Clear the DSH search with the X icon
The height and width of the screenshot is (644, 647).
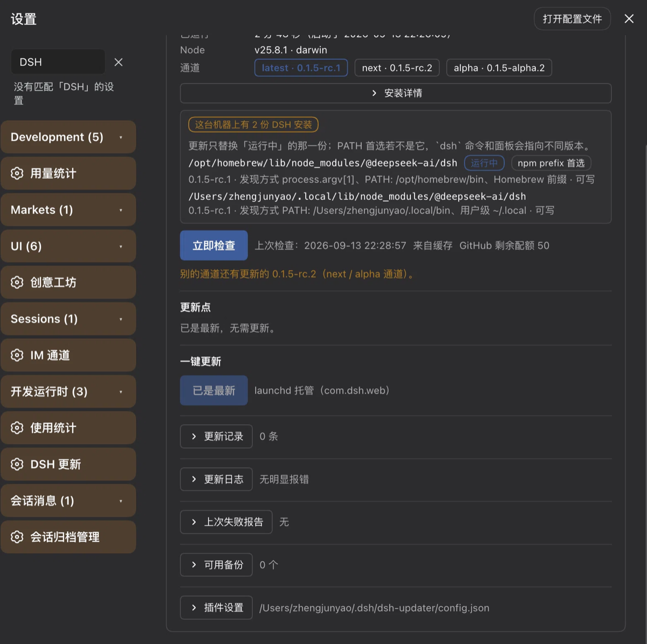(119, 63)
